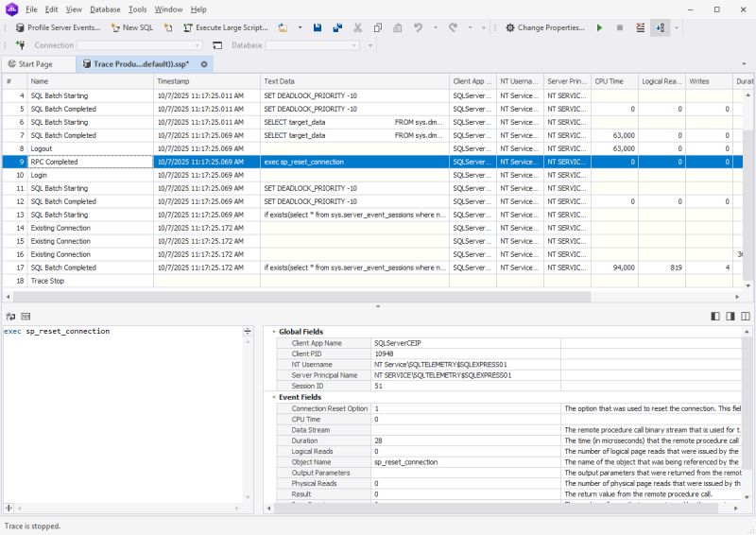The height and width of the screenshot is (535, 756).
Task: Save the trace with the floppy disk icon
Action: 318,28
